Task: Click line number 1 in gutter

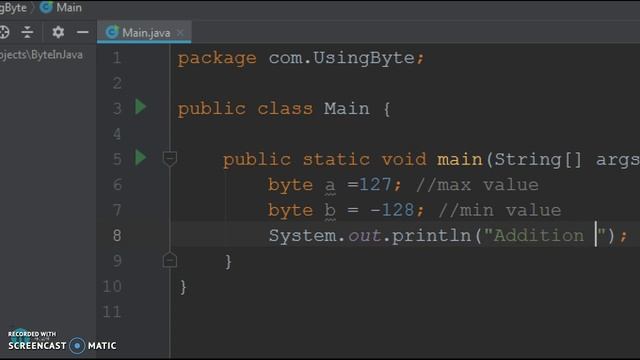Action: coord(117,58)
